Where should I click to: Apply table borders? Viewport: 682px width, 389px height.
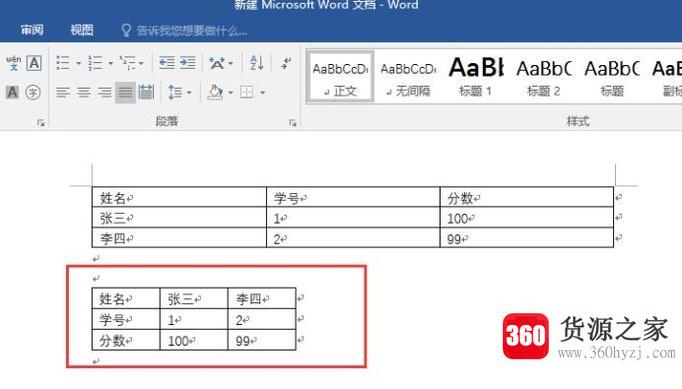247,92
